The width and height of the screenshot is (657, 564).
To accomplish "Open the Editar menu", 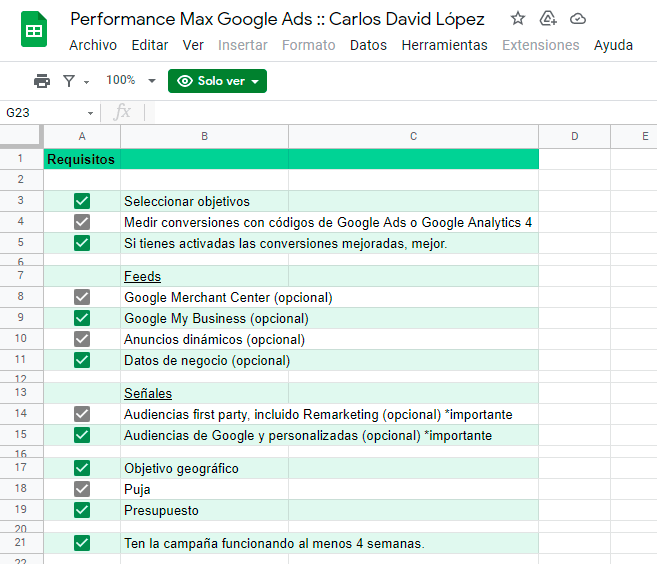I will tap(150, 45).
